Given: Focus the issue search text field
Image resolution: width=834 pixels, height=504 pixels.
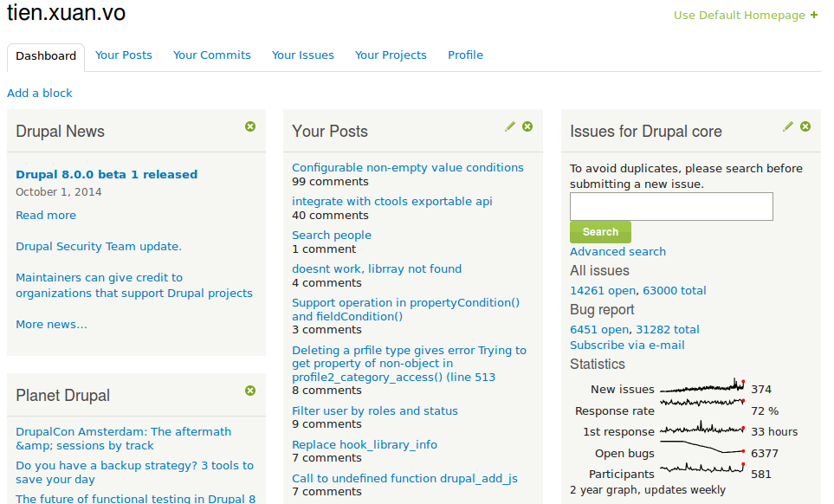Looking at the screenshot, I should [x=671, y=206].
